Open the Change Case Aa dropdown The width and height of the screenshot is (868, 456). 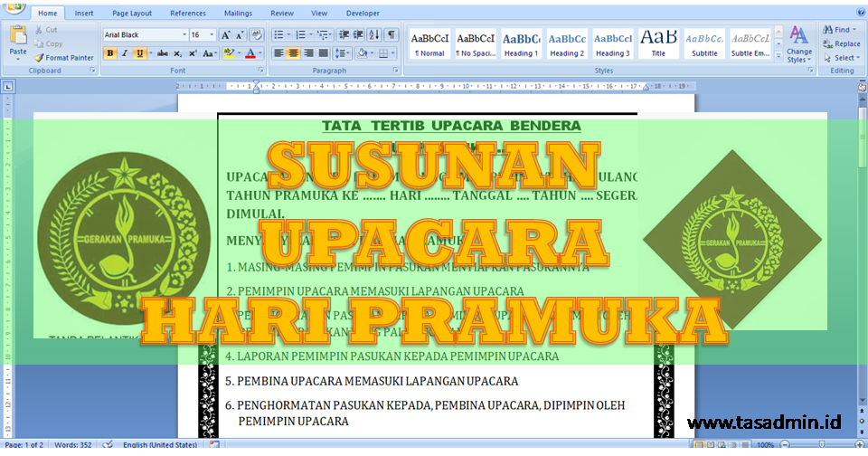click(x=209, y=53)
